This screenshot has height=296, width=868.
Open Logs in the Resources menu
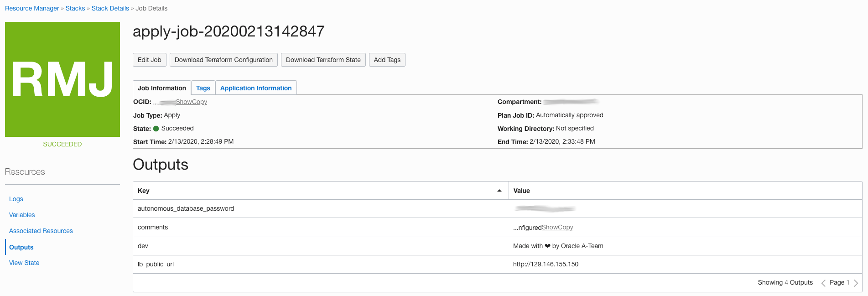pyautogui.click(x=16, y=199)
